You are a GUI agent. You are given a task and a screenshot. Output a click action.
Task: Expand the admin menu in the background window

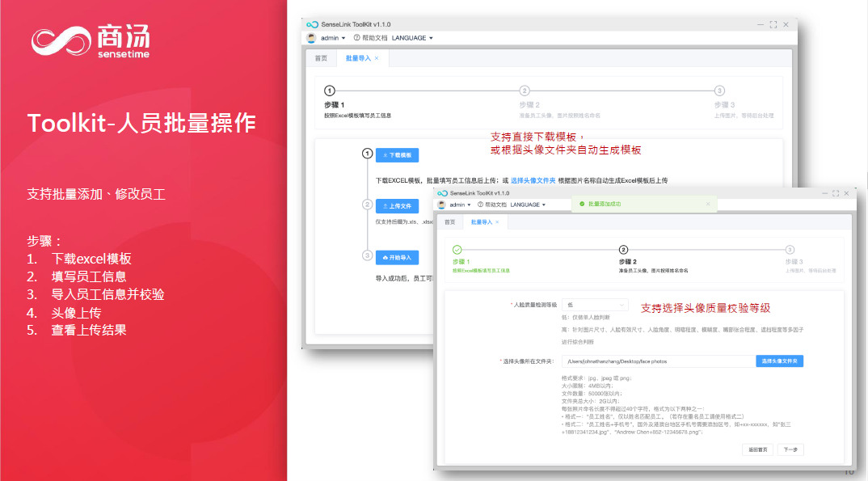point(333,38)
